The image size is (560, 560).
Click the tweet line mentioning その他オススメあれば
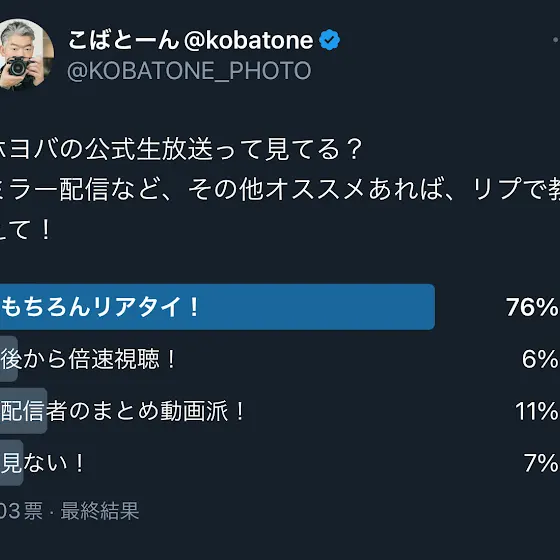(280, 189)
